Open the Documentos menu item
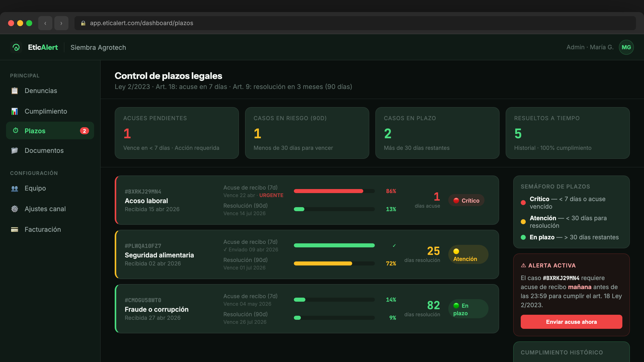This screenshot has width=644, height=362. 50,151
